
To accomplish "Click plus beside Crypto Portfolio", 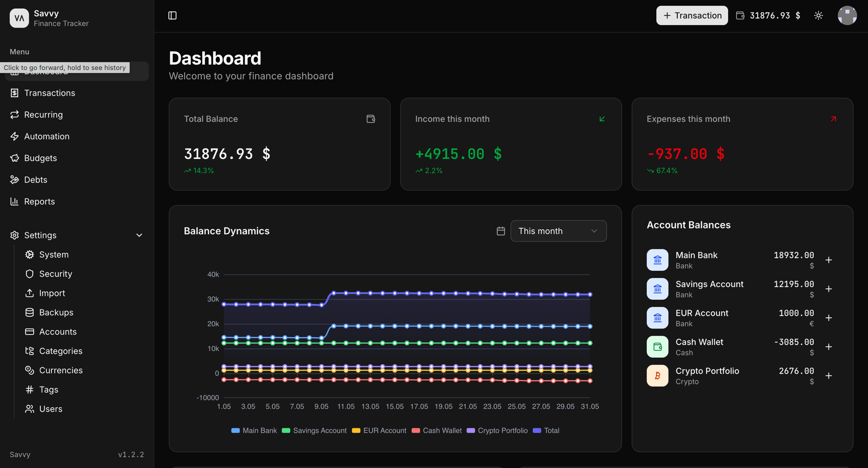I will (829, 376).
